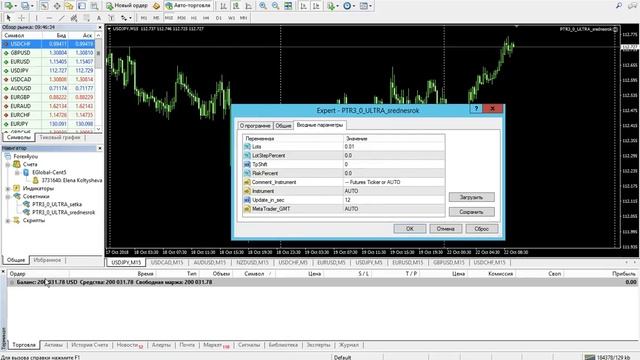
Task: Switch timeframe to H4
Action: [x=206, y=18]
